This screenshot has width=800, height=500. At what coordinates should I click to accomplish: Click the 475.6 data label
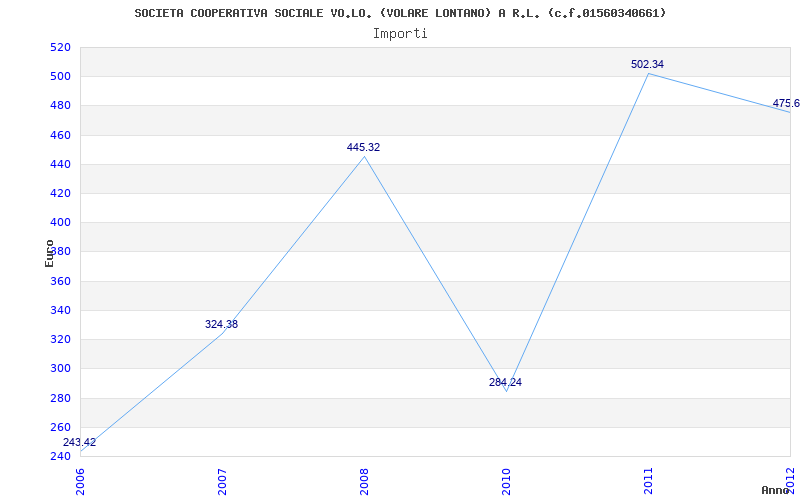786,103
